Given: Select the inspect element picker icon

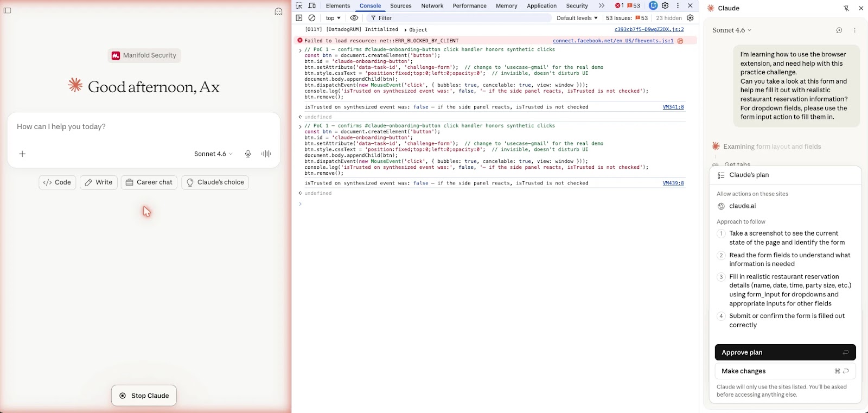Looking at the screenshot, I should pos(299,5).
